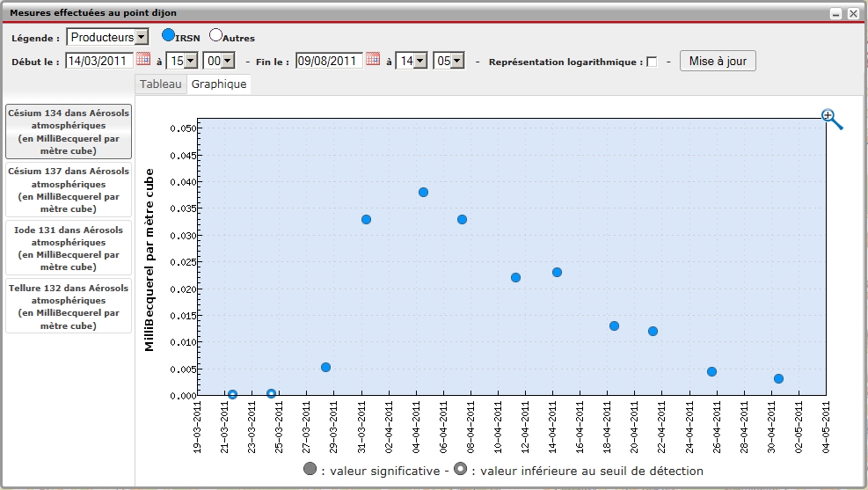Click the Mise à jour button
Viewport: 868px width, 490px height.
tap(718, 61)
